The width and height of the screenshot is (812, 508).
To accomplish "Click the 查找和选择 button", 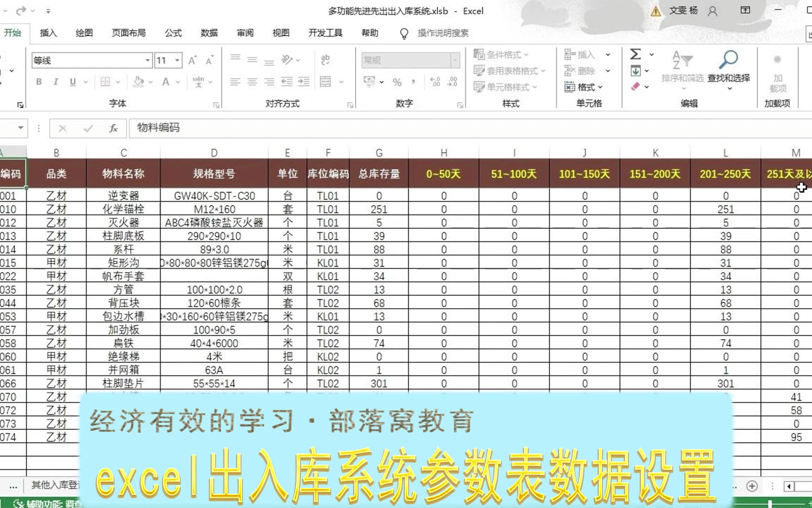I will (729, 70).
